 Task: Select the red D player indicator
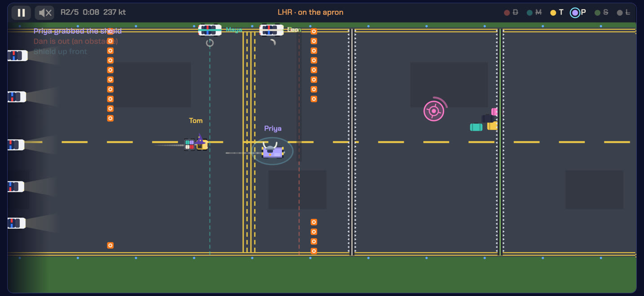(511, 13)
